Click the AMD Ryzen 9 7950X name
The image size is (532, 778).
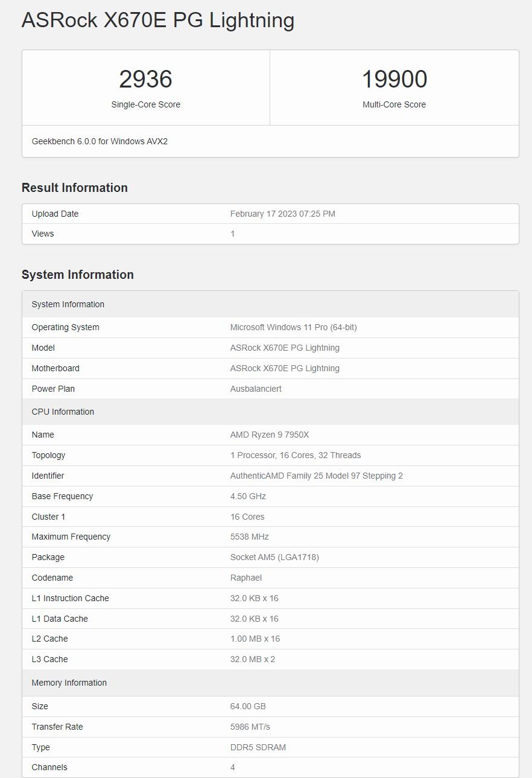point(269,435)
